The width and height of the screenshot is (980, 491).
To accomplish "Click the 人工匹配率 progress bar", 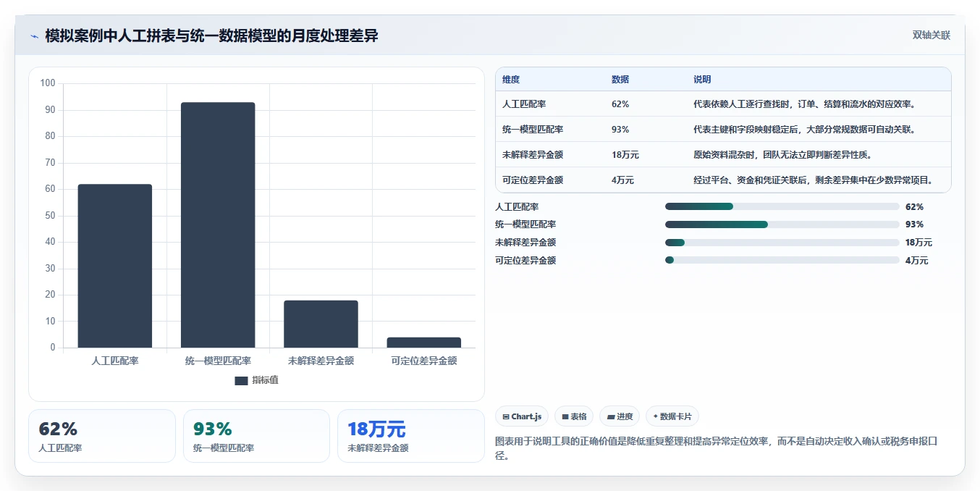I will pos(782,206).
